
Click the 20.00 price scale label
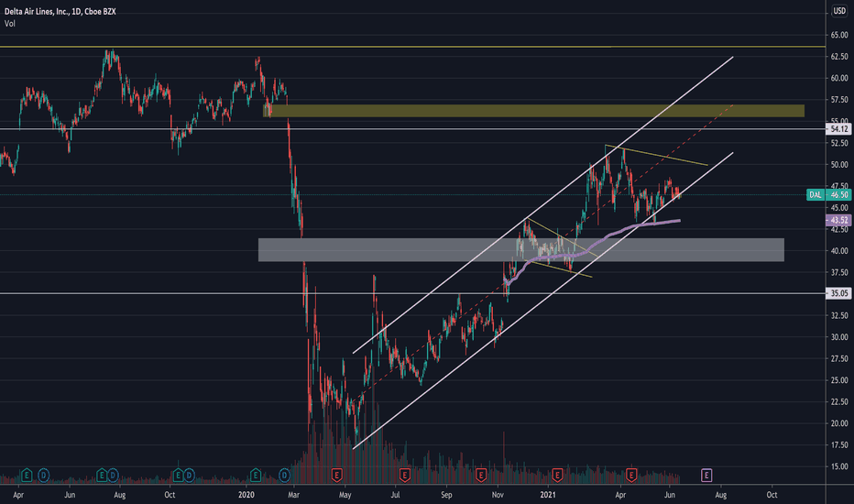839,423
